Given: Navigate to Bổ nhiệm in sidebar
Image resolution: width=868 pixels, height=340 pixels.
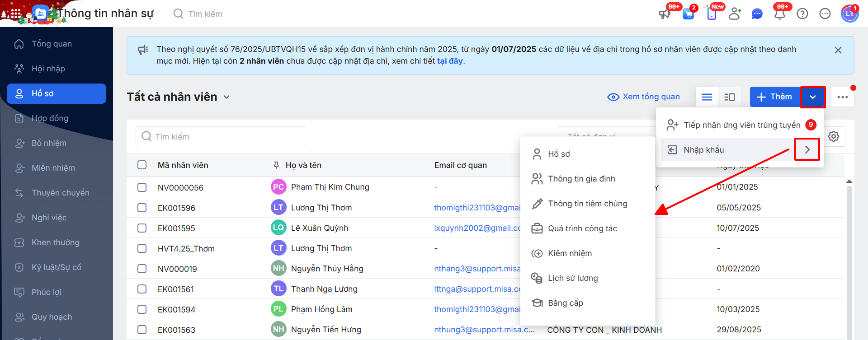Looking at the screenshot, I should point(57,143).
